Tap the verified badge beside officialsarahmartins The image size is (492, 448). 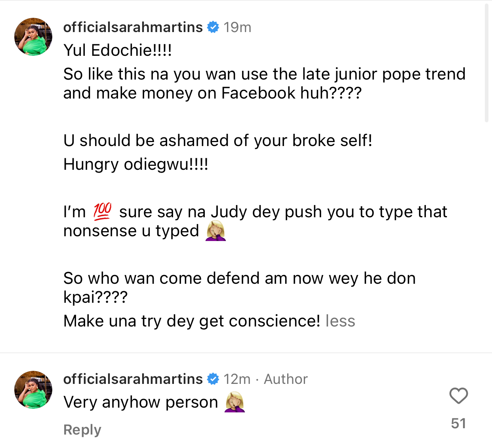(x=213, y=27)
